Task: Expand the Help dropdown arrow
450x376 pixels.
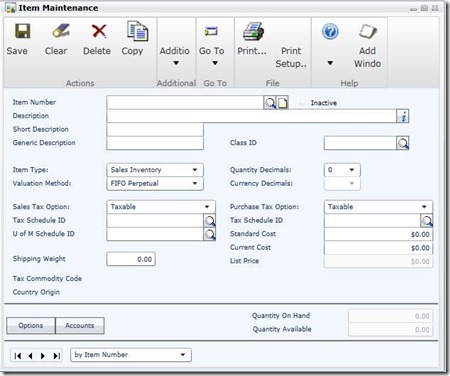Action: (x=330, y=63)
